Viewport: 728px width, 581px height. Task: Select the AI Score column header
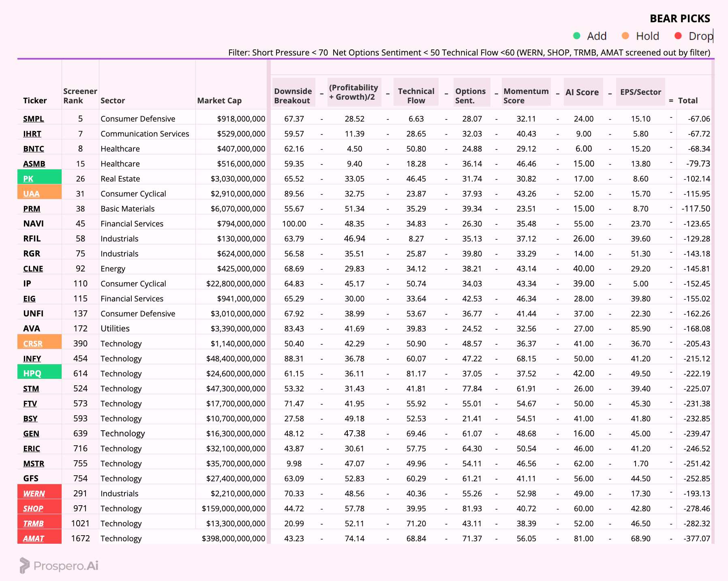(x=582, y=92)
